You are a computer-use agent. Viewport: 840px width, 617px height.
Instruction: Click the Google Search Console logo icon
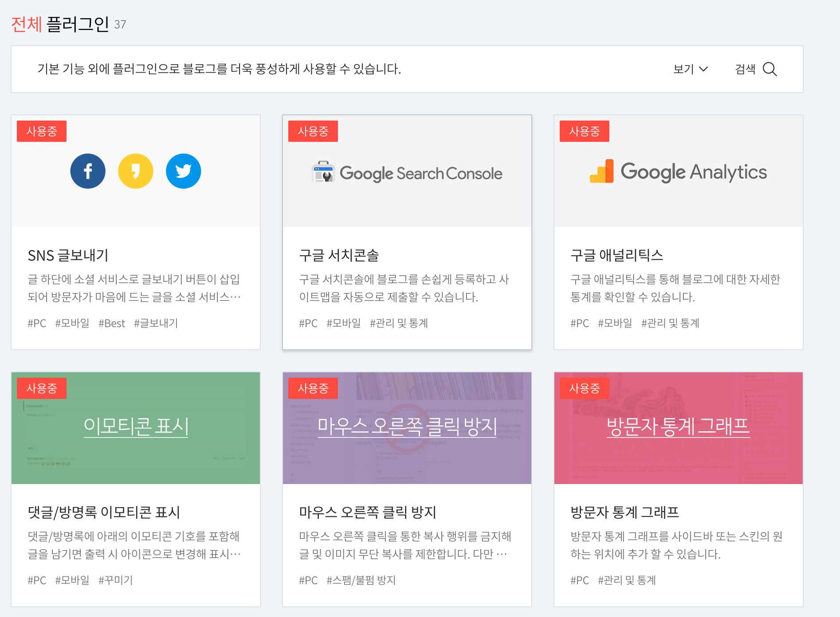click(x=323, y=172)
